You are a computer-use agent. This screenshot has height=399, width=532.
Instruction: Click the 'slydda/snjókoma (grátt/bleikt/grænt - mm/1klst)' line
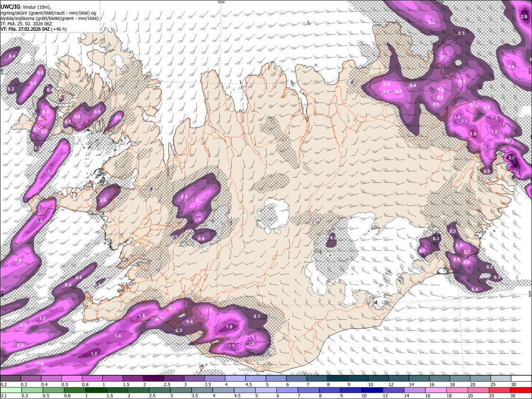[x=49, y=18]
